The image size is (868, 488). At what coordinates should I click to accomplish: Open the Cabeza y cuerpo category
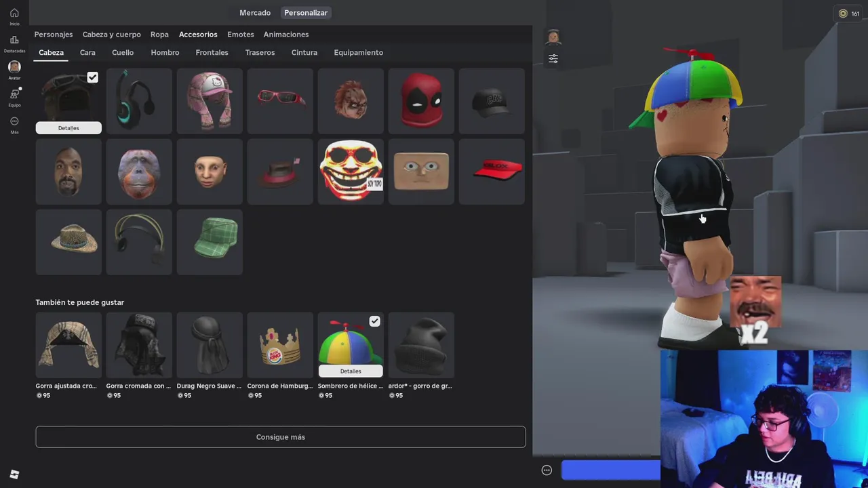tap(112, 35)
